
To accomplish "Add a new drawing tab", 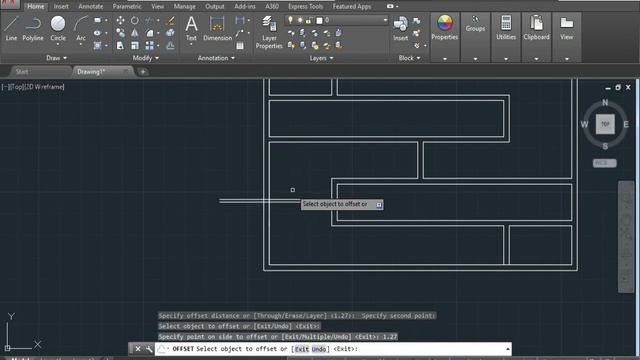I will pos(142,72).
